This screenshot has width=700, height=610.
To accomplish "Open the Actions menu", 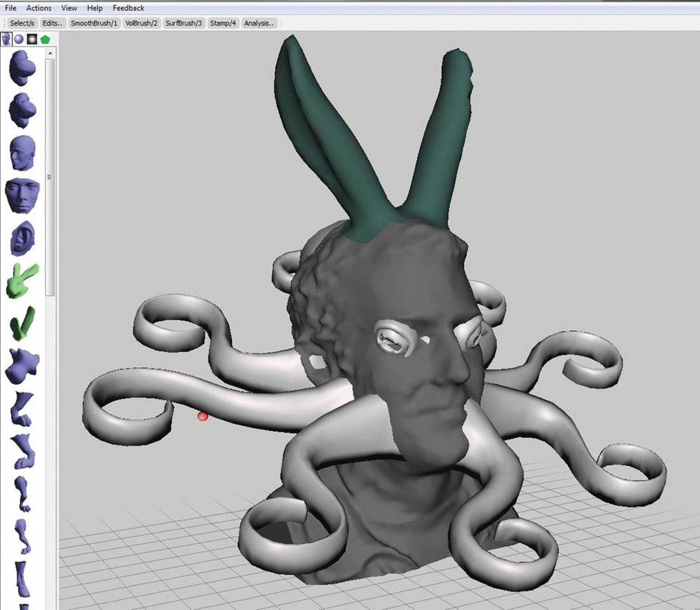I will [x=39, y=8].
